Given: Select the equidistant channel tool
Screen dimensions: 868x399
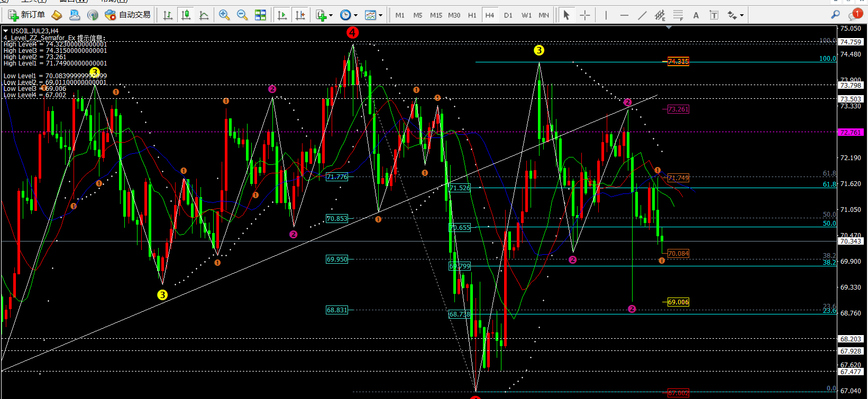Looking at the screenshot, I should pos(660,15).
